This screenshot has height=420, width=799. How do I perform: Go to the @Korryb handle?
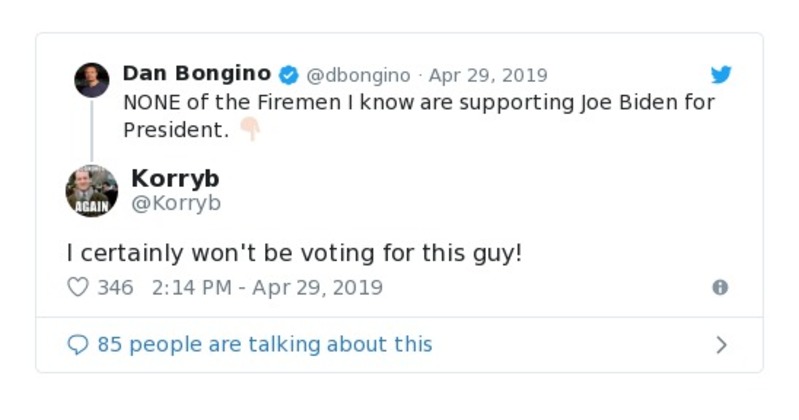click(176, 203)
